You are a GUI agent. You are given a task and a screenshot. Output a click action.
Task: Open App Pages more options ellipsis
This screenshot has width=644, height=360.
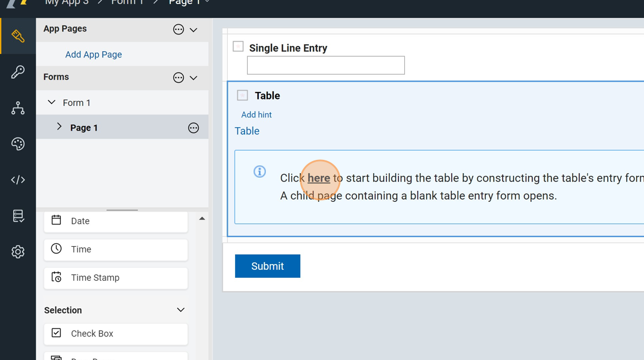(178, 29)
